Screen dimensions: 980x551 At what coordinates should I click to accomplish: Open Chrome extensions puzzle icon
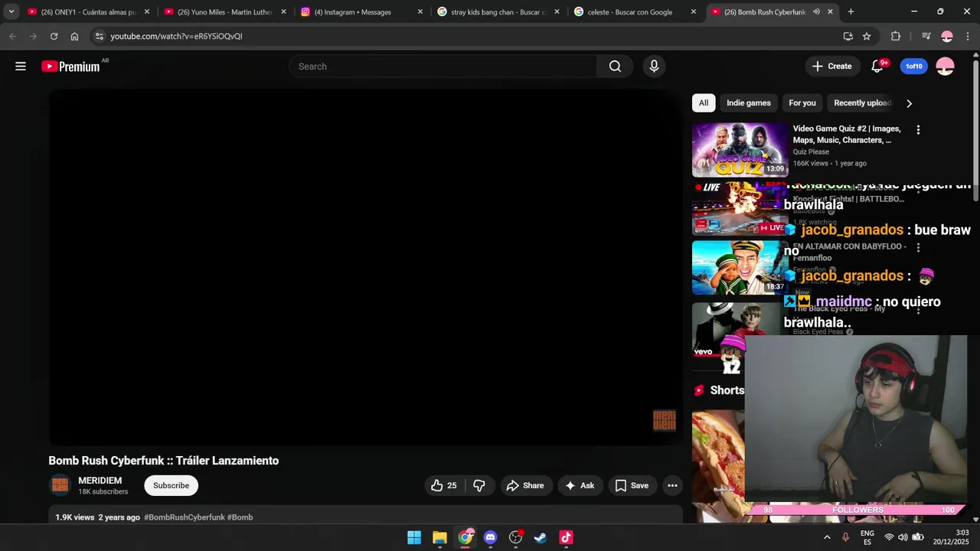[x=896, y=36]
